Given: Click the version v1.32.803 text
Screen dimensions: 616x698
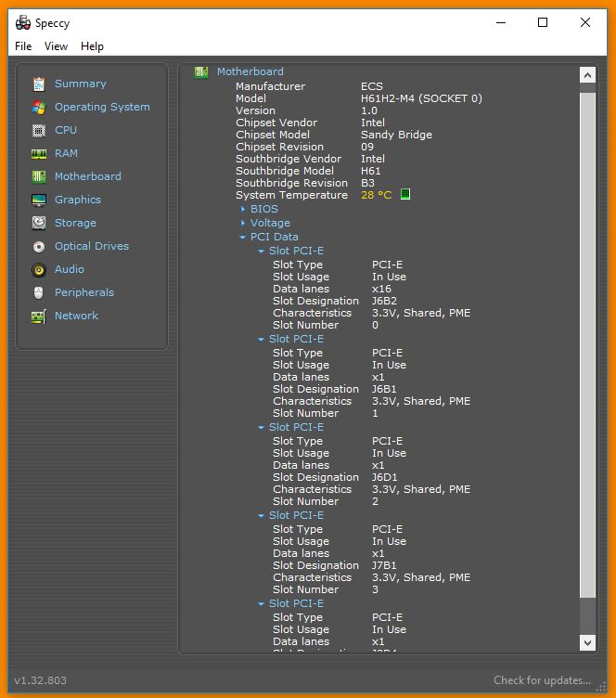Looking at the screenshot, I should (x=41, y=680).
